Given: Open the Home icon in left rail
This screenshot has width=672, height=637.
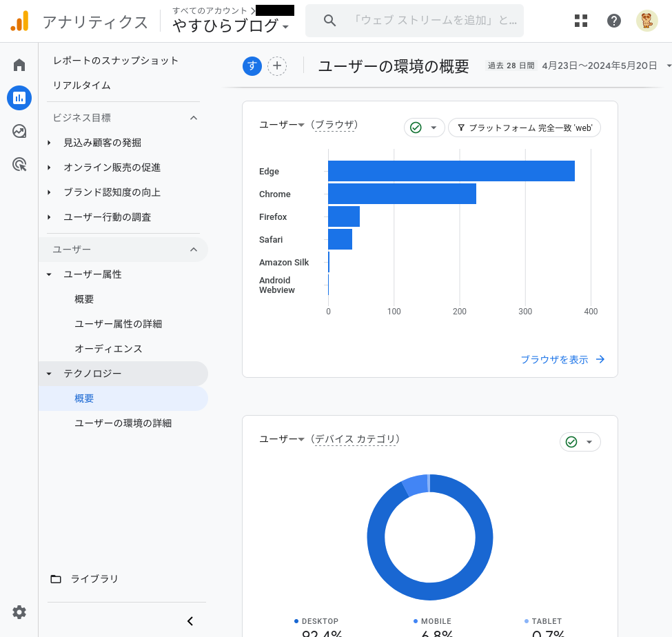Looking at the screenshot, I should point(19,65).
